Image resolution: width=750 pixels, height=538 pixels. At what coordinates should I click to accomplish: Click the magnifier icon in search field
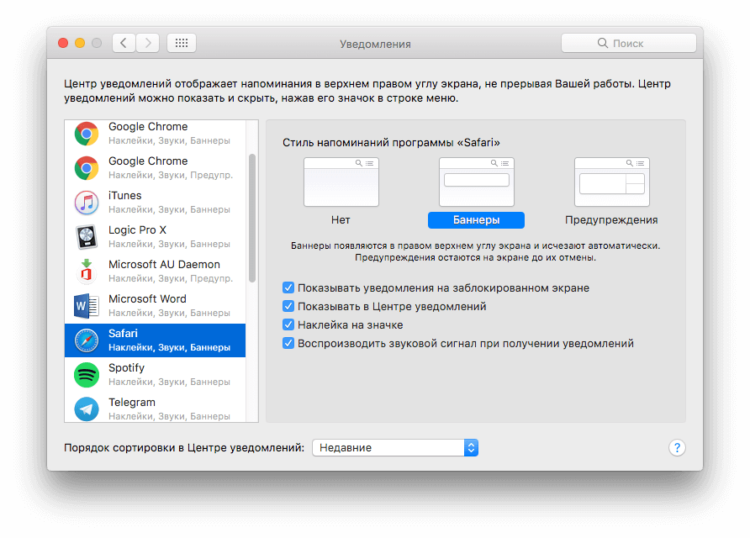[602, 43]
